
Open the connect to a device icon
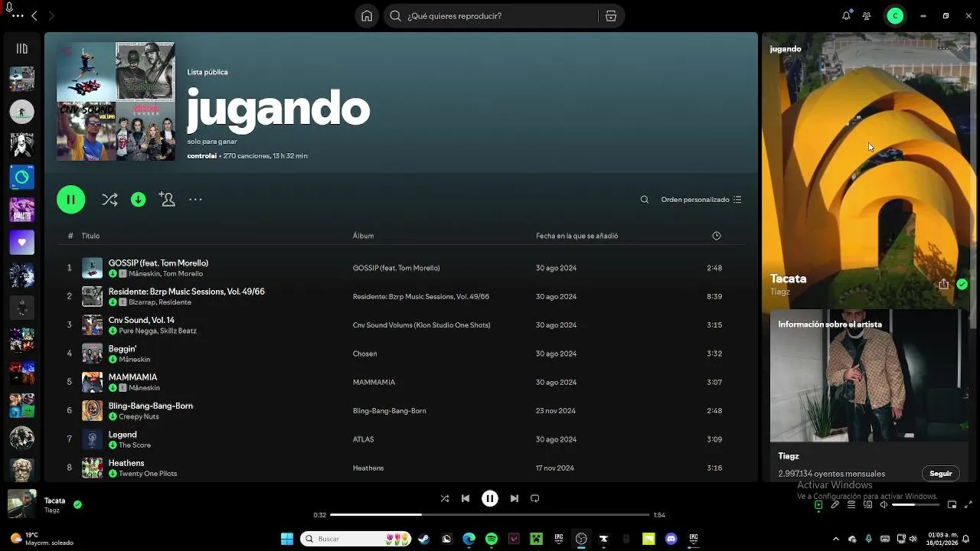tap(868, 505)
